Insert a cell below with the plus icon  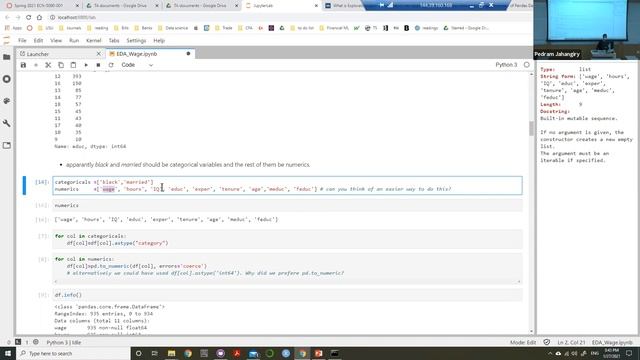pyautogui.click(x=36, y=65)
